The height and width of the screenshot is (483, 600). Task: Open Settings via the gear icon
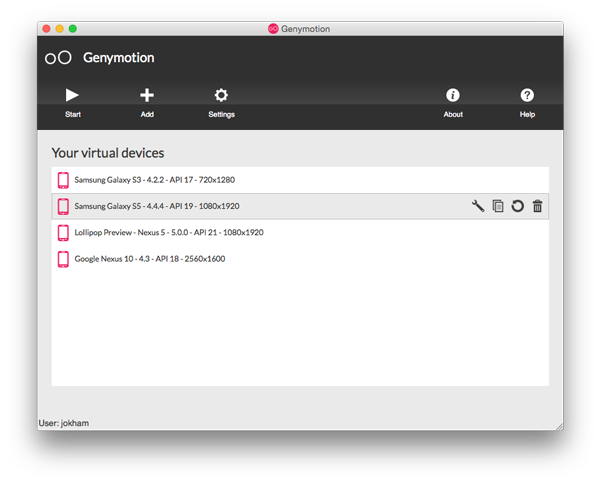(221, 95)
